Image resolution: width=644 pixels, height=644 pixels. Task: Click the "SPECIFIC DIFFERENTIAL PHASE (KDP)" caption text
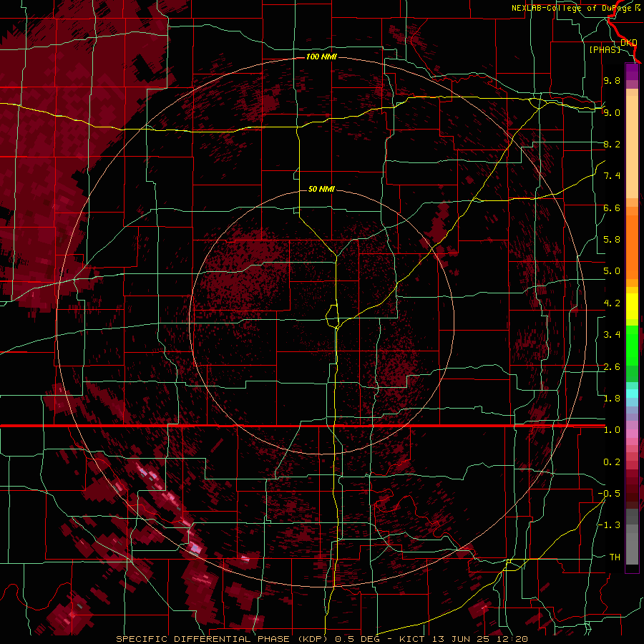(222, 639)
